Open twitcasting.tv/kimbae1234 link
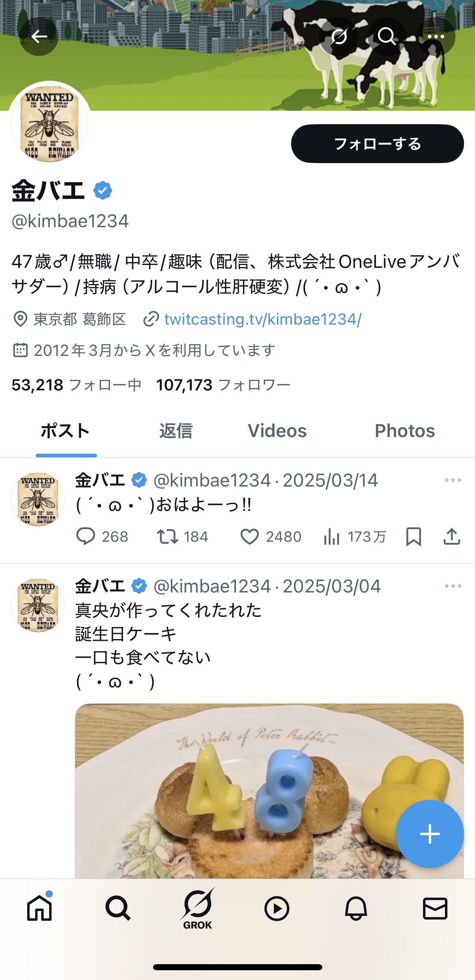This screenshot has height=980, width=475. coord(263,319)
